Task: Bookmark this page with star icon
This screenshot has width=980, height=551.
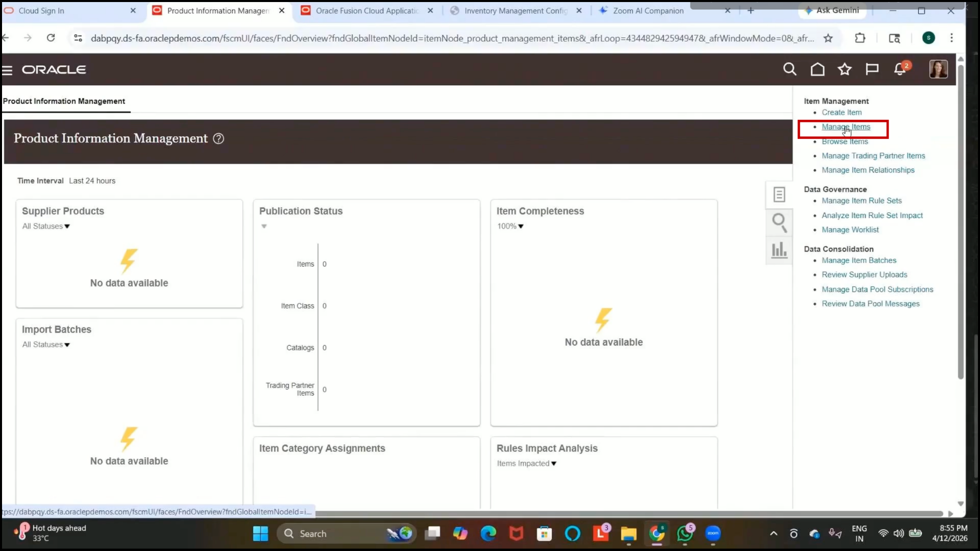Action: (828, 38)
